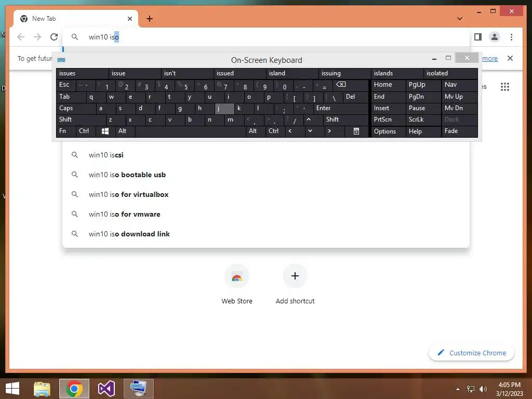Choose suggestion 'win10 iso bootable usb'

266,175
